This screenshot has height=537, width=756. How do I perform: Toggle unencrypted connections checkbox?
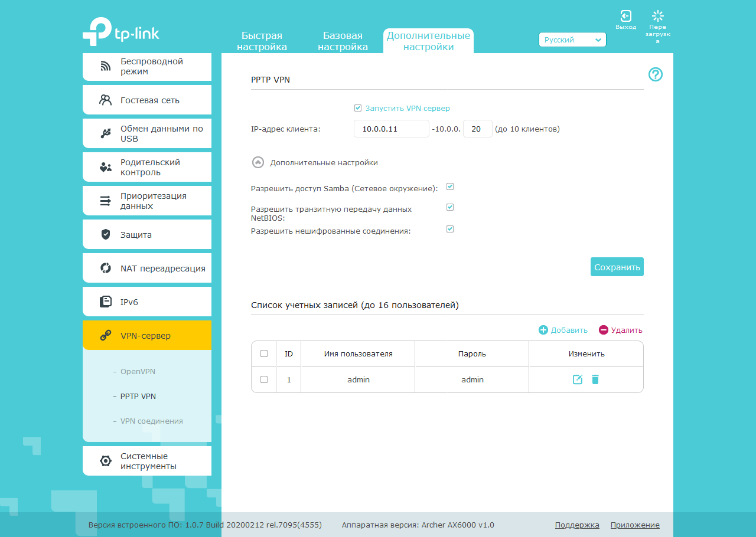point(450,229)
